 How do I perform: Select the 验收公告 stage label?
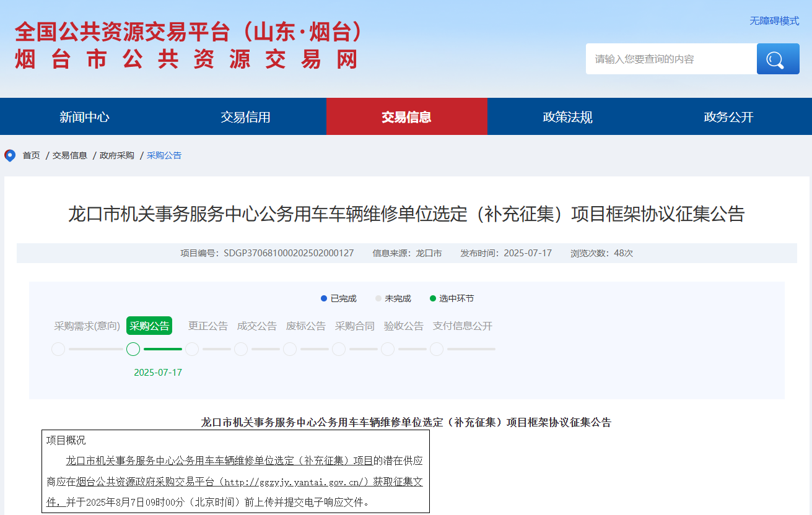[x=404, y=326]
